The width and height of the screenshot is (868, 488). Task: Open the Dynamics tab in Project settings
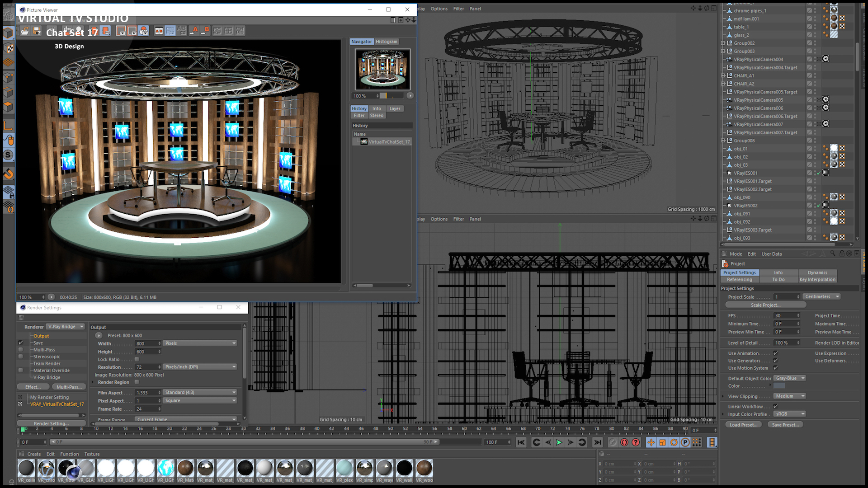pos(817,272)
